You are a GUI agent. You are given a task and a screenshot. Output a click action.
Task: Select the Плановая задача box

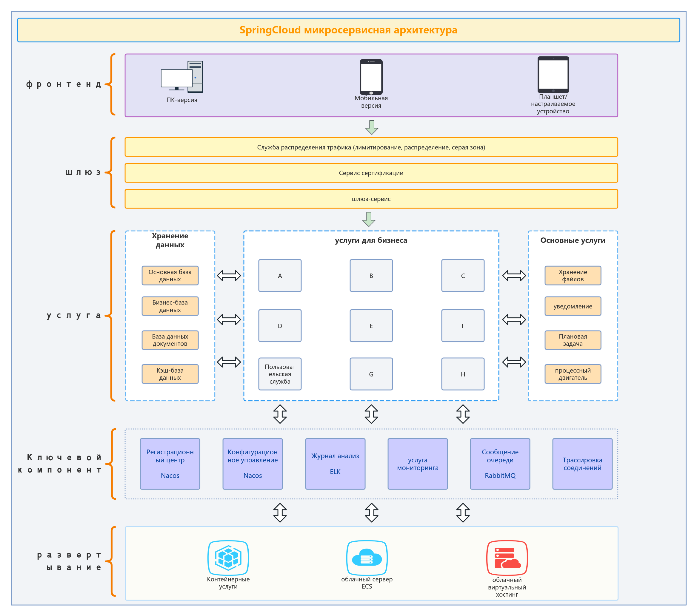tap(573, 340)
